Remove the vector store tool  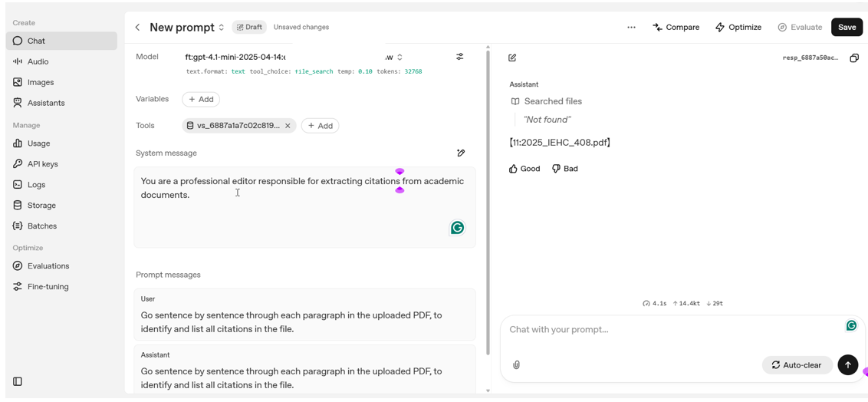tap(288, 126)
